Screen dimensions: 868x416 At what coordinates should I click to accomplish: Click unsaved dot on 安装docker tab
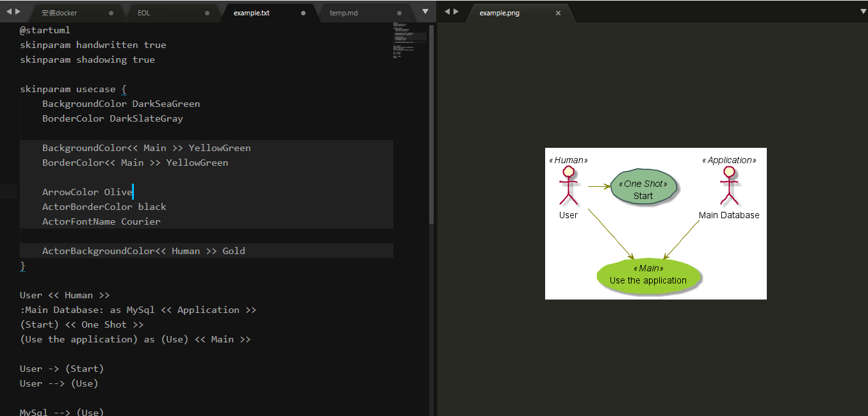pos(111,13)
